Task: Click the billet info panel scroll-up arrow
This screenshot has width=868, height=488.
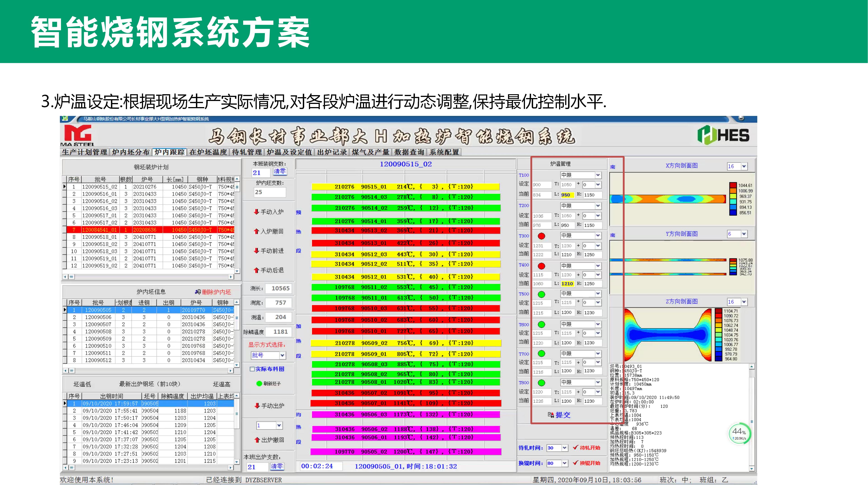Action: (751, 367)
